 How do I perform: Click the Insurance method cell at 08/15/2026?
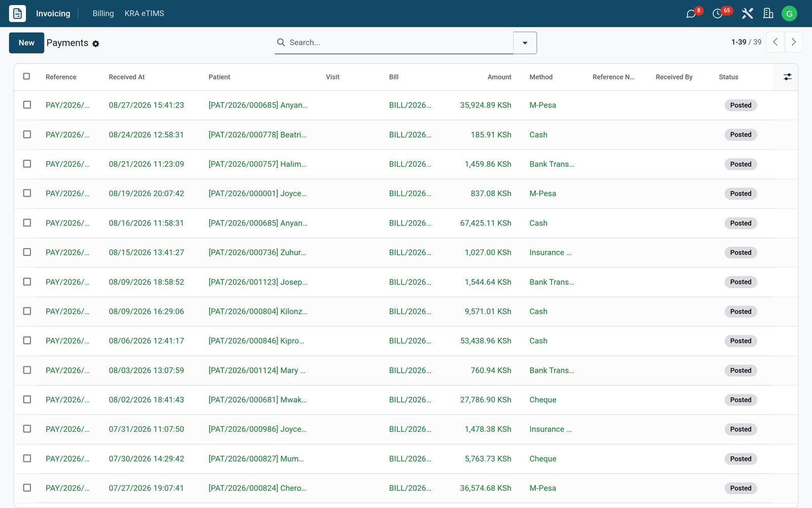click(x=550, y=252)
